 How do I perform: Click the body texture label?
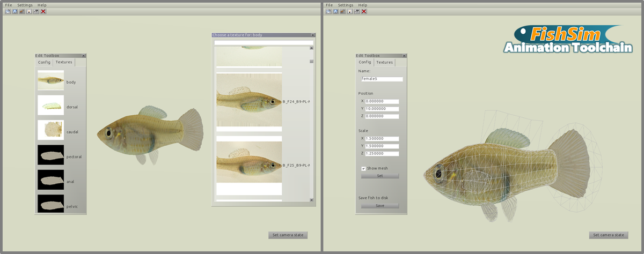71,82
